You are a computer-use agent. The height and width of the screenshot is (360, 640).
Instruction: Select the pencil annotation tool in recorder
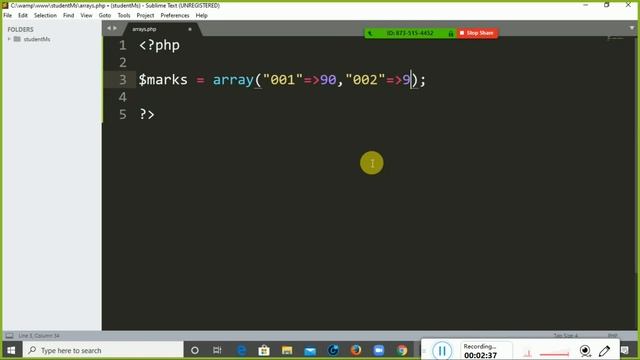[x=605, y=351]
